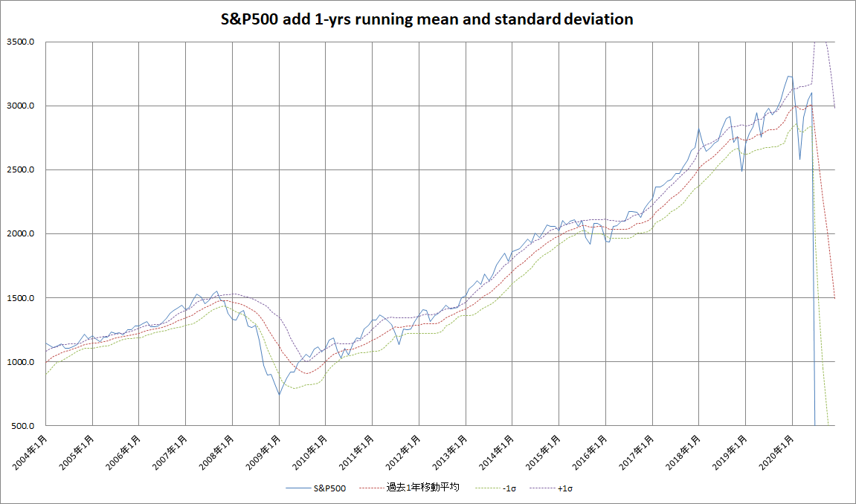856x504 pixels.
Task: Click the 2013年1月 x-axis label
Action: (x=450, y=452)
